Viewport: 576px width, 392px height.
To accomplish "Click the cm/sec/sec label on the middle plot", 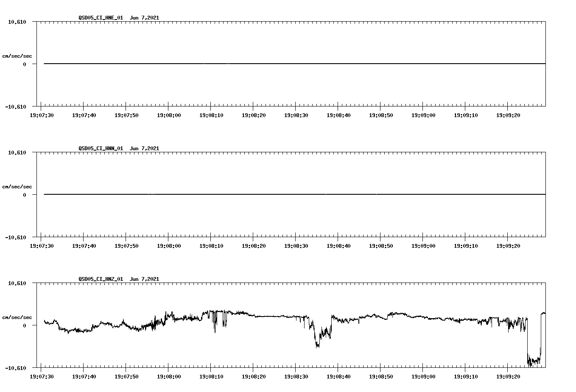I will 17,186.
